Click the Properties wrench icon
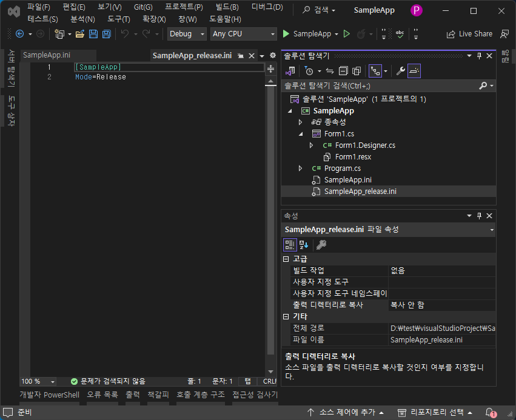Image resolution: width=516 pixels, height=420 pixels. tap(401, 71)
